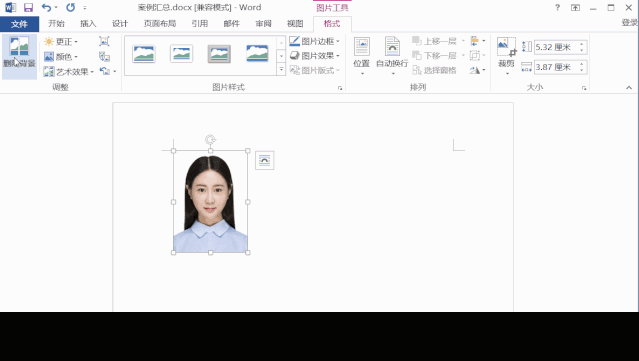Open the Artistic Effects (艺术效果) dropdown
The height and width of the screenshot is (361, 639).
69,72
